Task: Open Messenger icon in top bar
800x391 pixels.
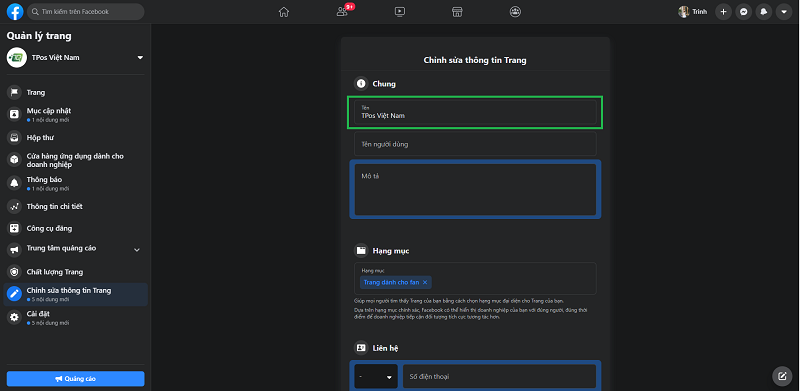Action: [x=744, y=12]
